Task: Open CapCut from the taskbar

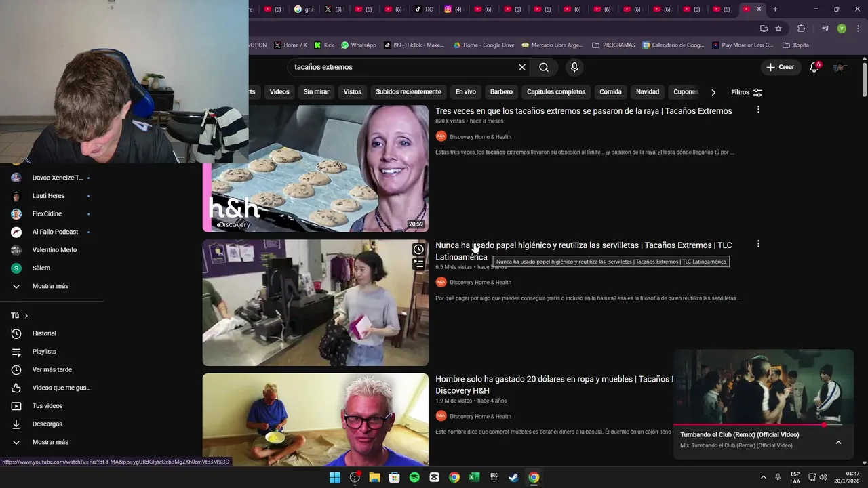Action: pyautogui.click(x=434, y=477)
